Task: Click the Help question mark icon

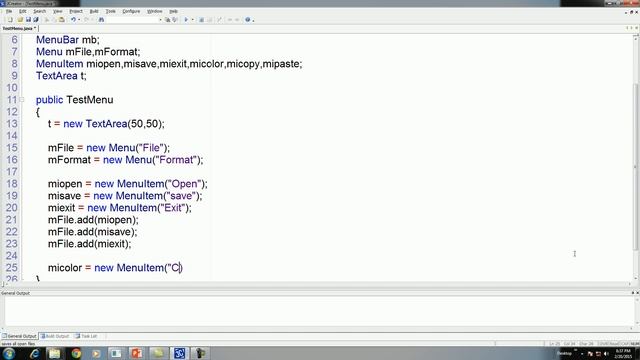Action: click(x=247, y=20)
